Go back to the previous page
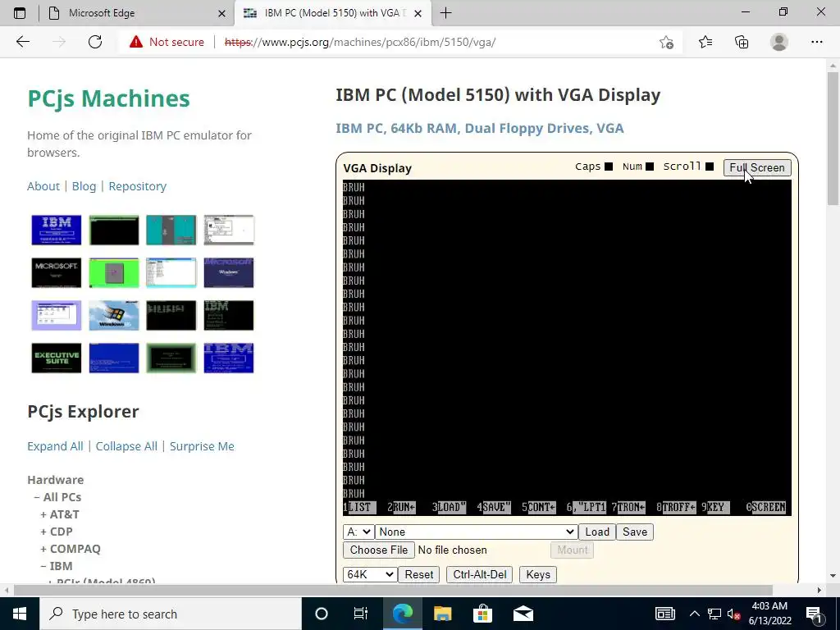 (x=22, y=42)
